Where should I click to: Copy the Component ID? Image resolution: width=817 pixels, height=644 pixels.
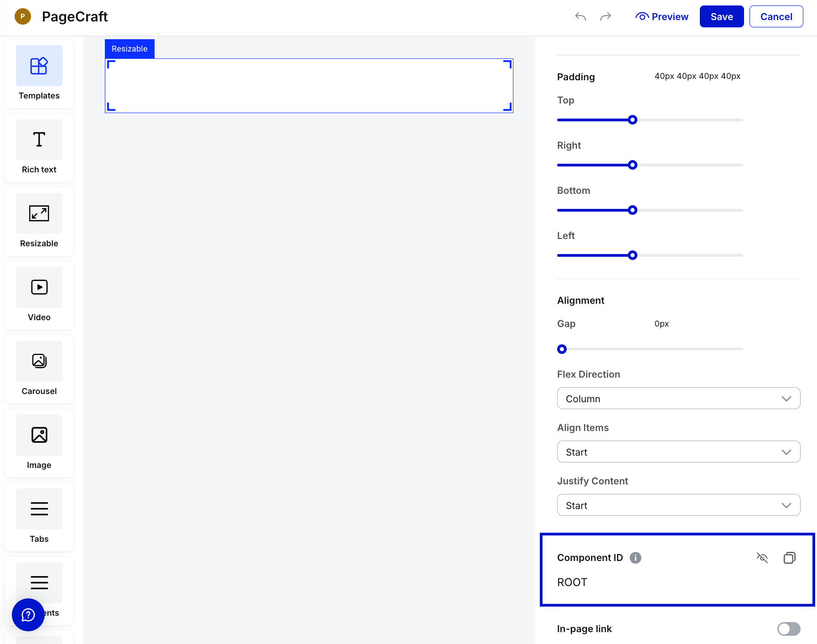pyautogui.click(x=789, y=558)
